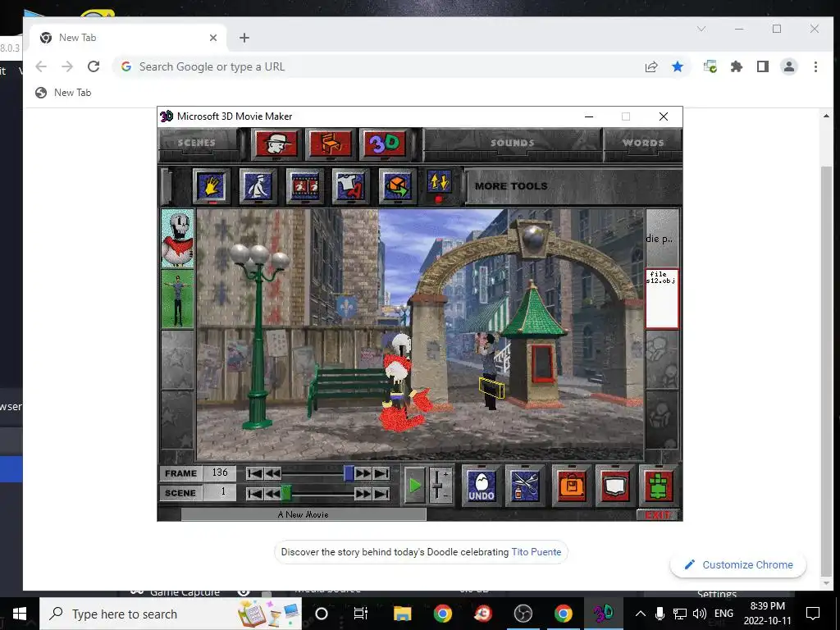Open Chrome profile avatar
The height and width of the screenshot is (630, 840).
pos(789,66)
